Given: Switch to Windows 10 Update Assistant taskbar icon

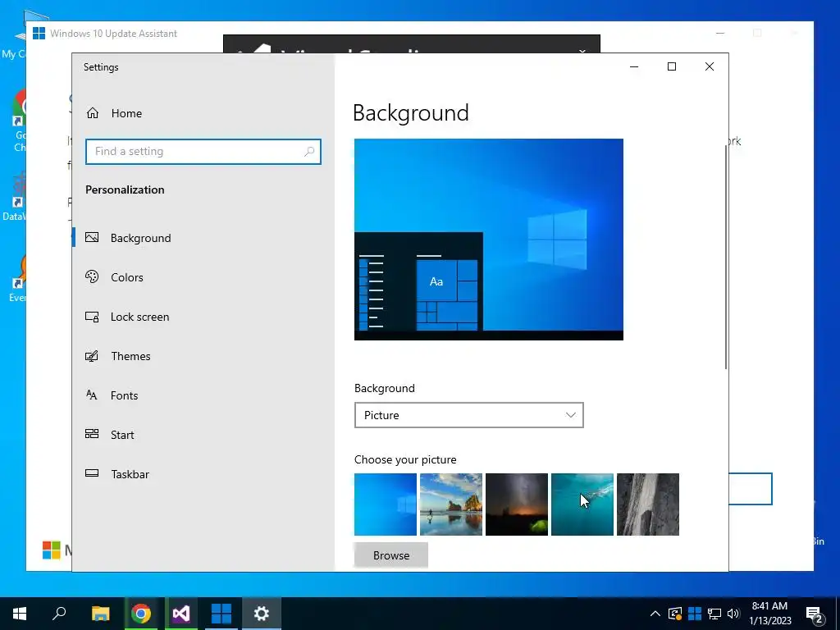Looking at the screenshot, I should (x=221, y=614).
